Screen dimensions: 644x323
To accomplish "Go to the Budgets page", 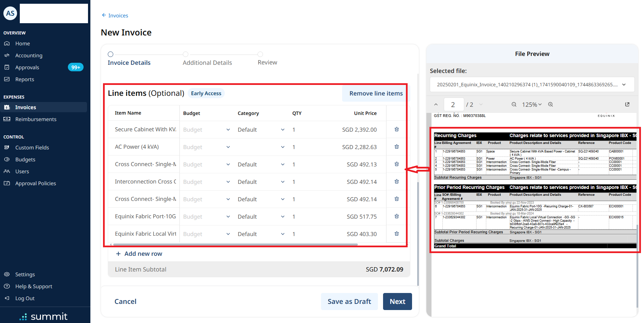I will click(25, 160).
